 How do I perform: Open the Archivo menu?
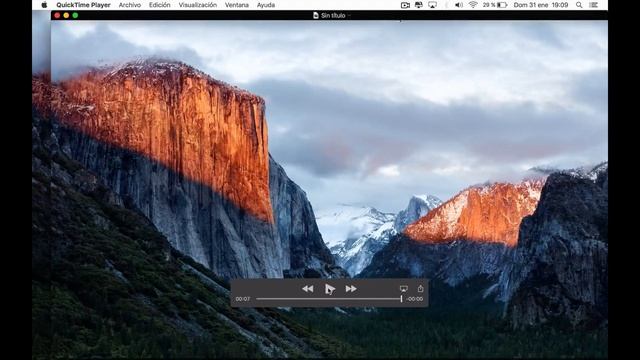pyautogui.click(x=130, y=5)
